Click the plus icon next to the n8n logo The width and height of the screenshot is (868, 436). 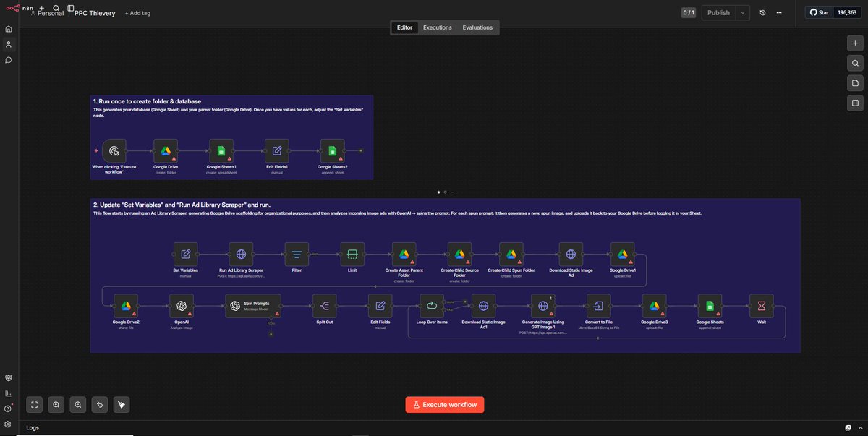(x=41, y=8)
